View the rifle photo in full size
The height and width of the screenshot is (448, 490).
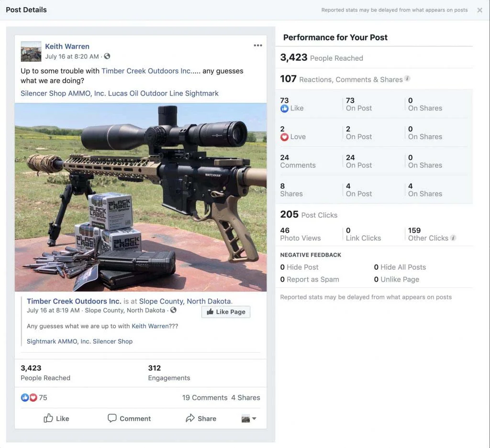coord(141,197)
